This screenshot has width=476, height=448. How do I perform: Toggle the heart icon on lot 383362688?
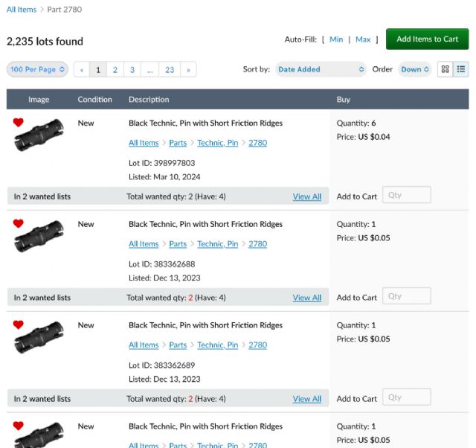point(19,223)
